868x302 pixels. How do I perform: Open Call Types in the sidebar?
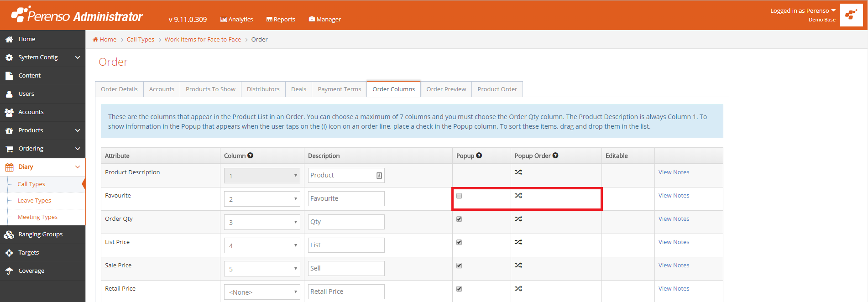coord(31,184)
